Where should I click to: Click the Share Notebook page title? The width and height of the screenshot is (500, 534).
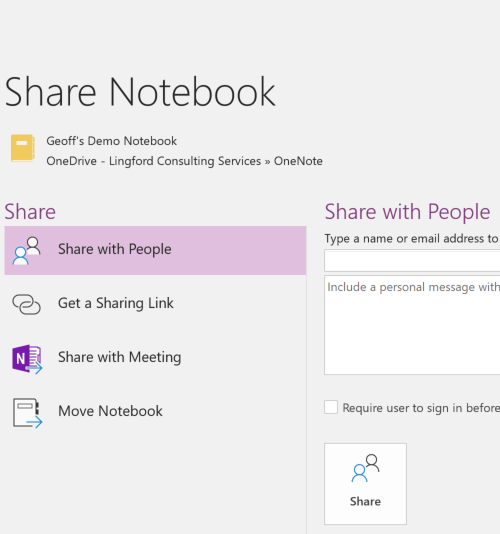point(140,92)
